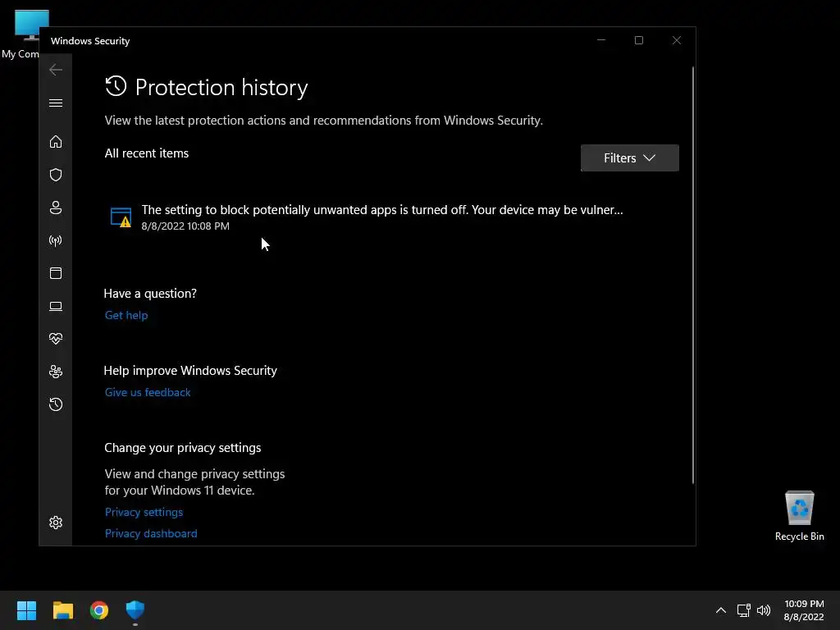Viewport: 840px width, 630px height.
Task: Open the hamburger navigation menu
Action: 56,103
